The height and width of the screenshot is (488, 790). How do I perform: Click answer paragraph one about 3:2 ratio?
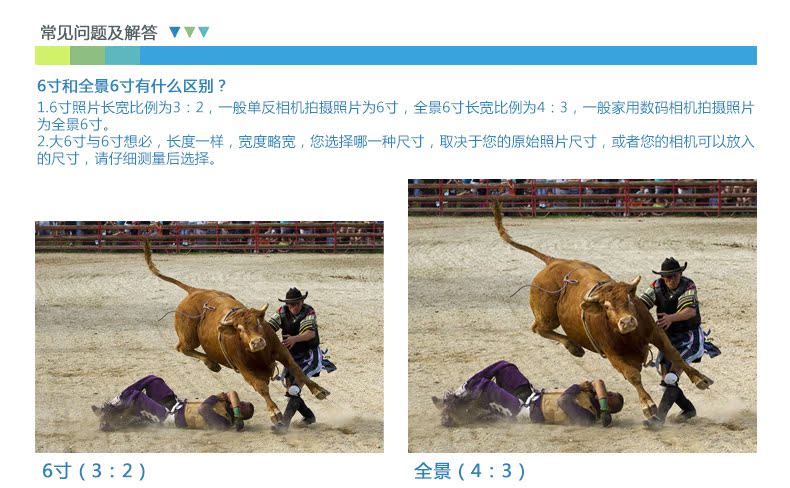pos(396,115)
